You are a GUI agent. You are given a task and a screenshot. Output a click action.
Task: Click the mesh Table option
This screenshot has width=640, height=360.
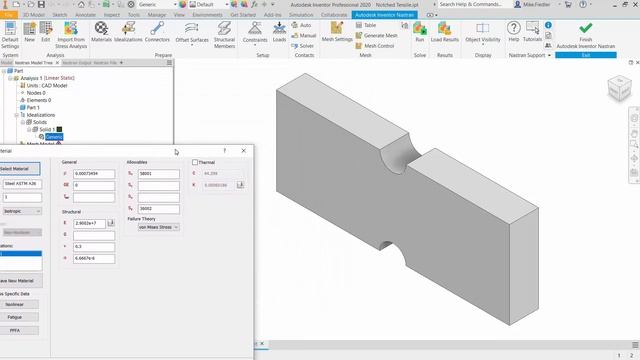[366, 25]
